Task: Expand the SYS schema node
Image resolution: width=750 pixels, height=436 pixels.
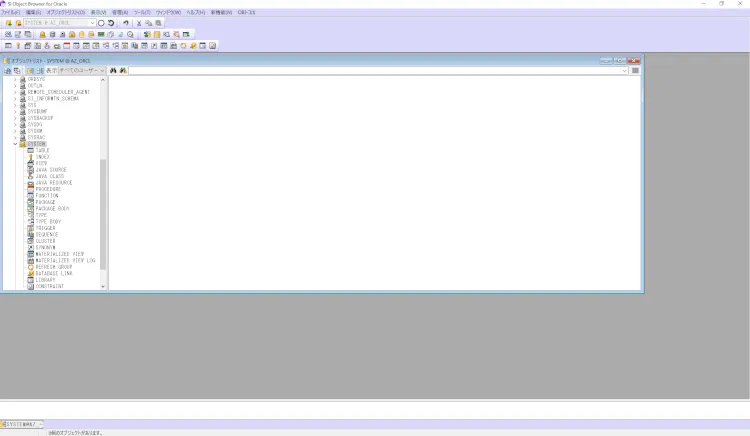Action: pos(15,105)
